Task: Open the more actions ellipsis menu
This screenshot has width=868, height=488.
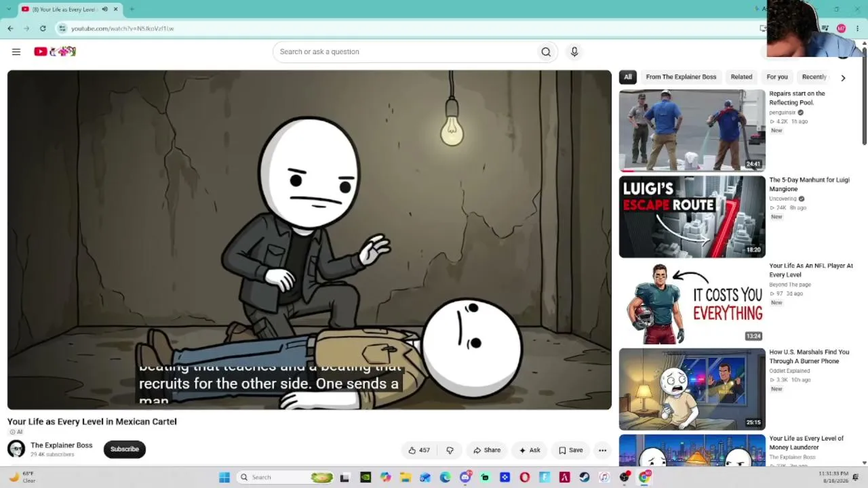Action: 602,450
